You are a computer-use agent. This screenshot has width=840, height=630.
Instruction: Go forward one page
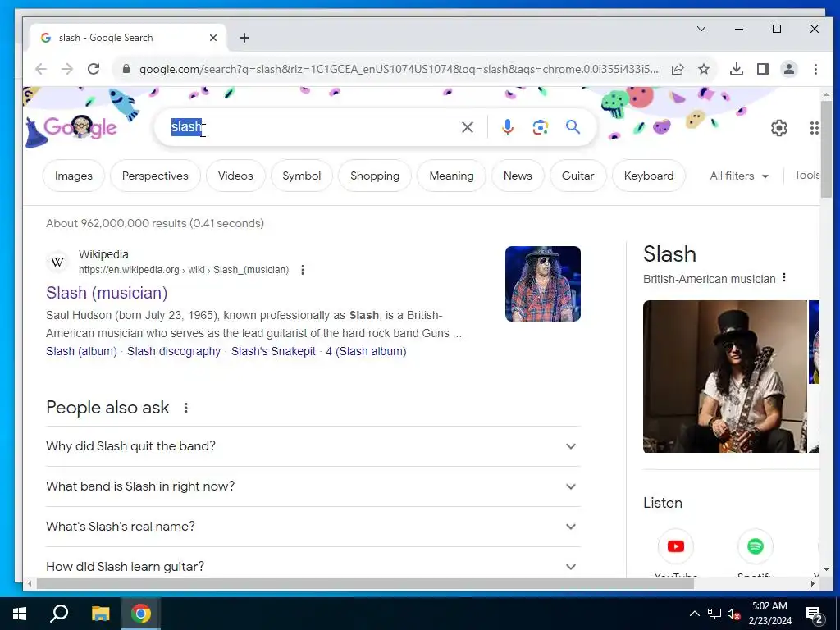[x=67, y=69]
